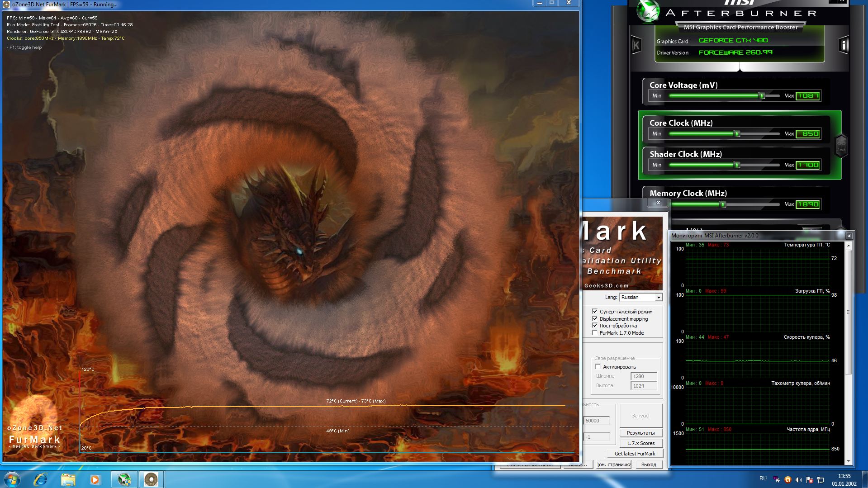The width and height of the screenshot is (868, 488).
Task: Toggle the Link button between Core and Shader clocks
Action: tap(841, 146)
